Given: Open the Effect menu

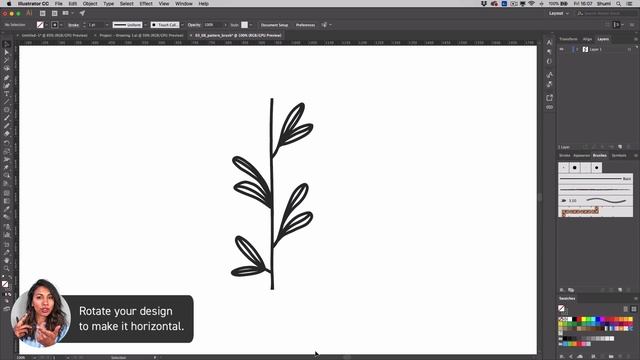Looking at the screenshot, I should (x=146, y=4).
